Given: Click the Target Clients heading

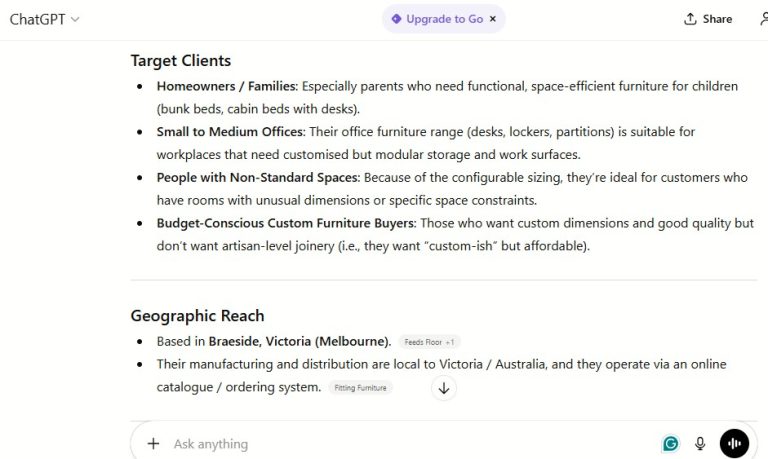Looking at the screenshot, I should point(180,61).
